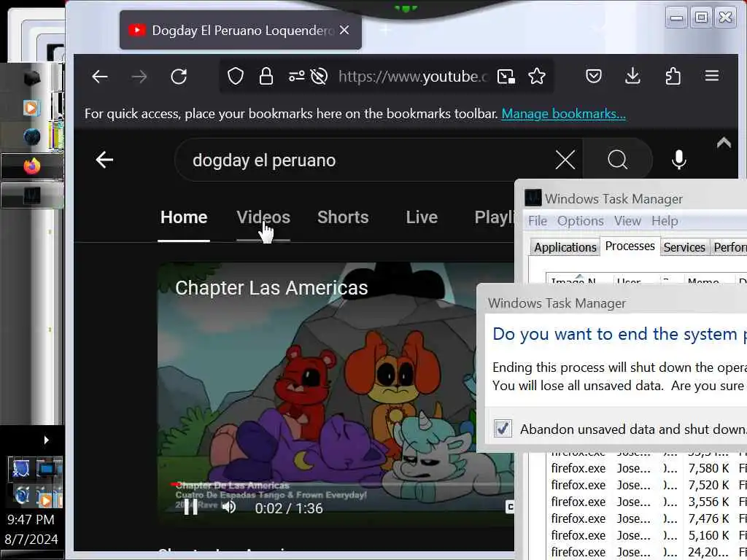The height and width of the screenshot is (560, 747).
Task: Open Firefox from the taskbar
Action: [x=32, y=166]
